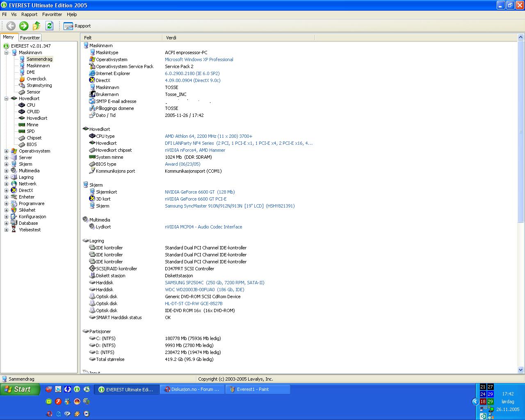Viewport: 525px width, 420px height.
Task: Switch to Diskusjon.no Forum taskbar window
Action: 192,389
